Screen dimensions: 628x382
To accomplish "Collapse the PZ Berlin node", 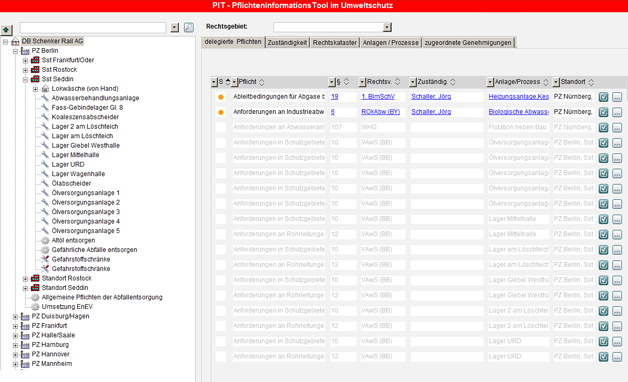I will point(15,51).
